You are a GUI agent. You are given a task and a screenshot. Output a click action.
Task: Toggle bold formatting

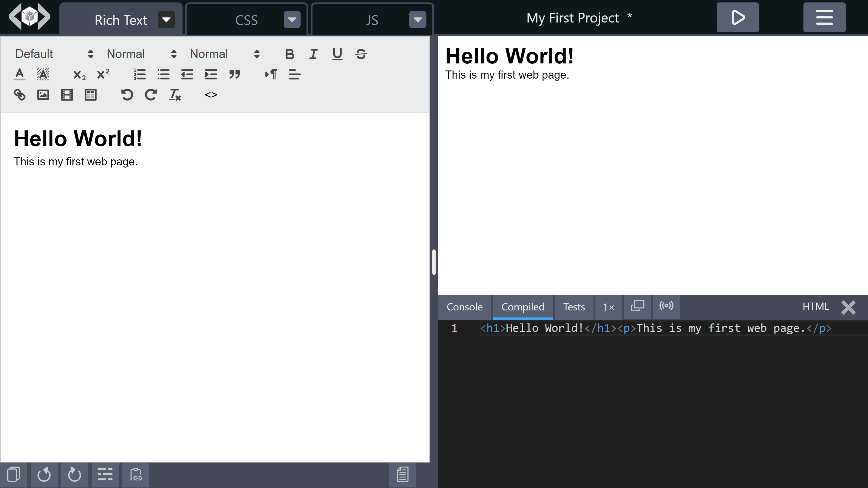tap(289, 54)
